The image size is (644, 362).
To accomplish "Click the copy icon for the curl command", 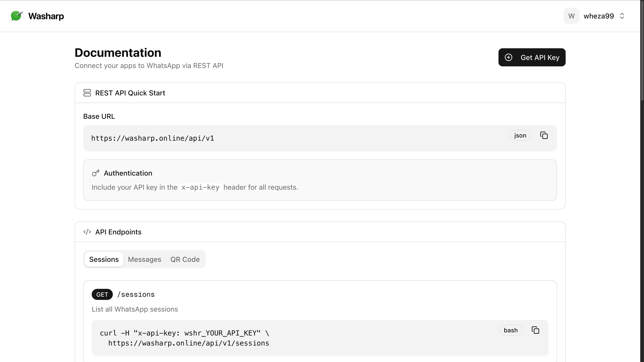I will point(535,330).
